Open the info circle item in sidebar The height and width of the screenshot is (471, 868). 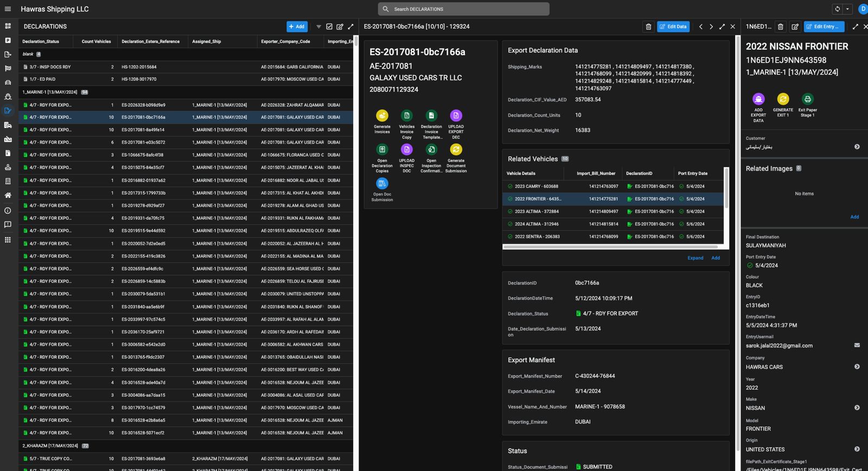coord(8,210)
